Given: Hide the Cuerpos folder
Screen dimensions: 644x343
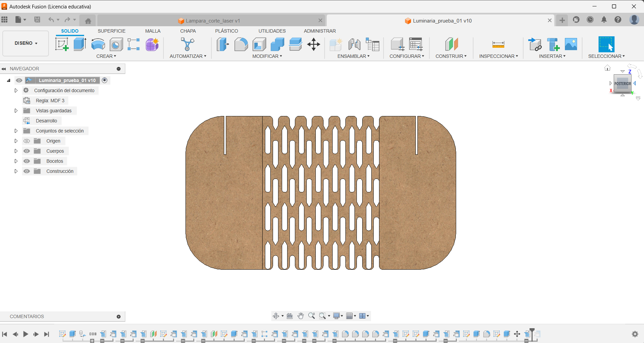Looking at the screenshot, I should [x=27, y=151].
